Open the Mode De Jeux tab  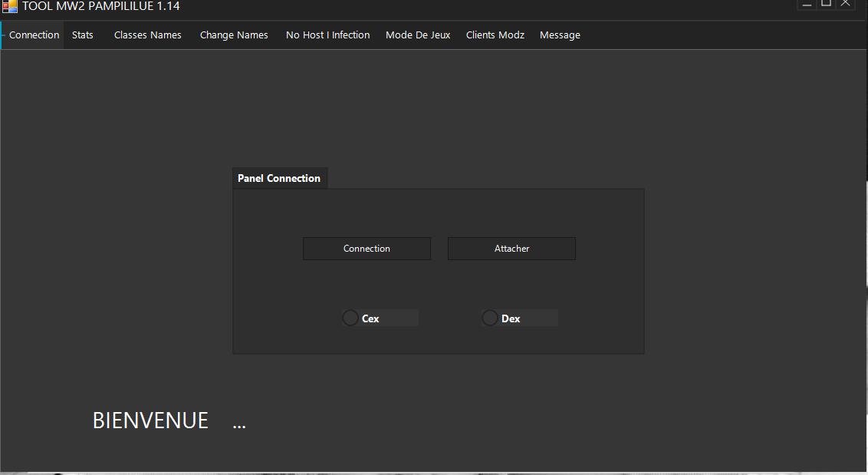point(418,35)
